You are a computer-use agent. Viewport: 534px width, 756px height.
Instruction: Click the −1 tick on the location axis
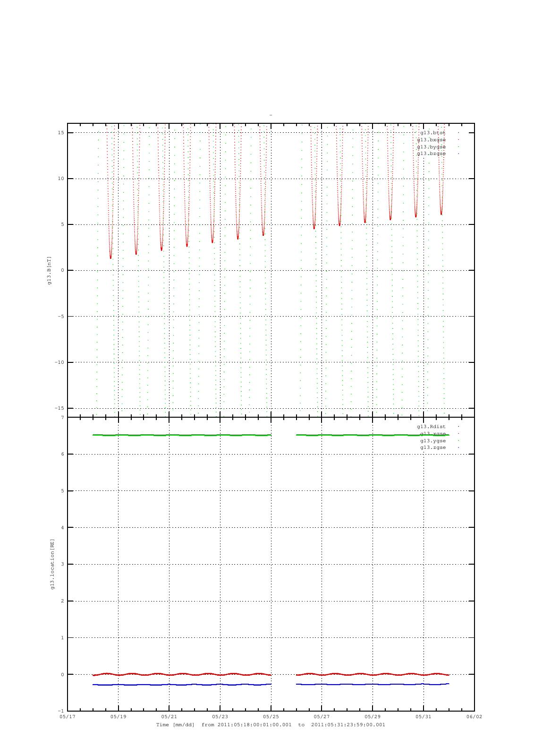click(61, 711)
